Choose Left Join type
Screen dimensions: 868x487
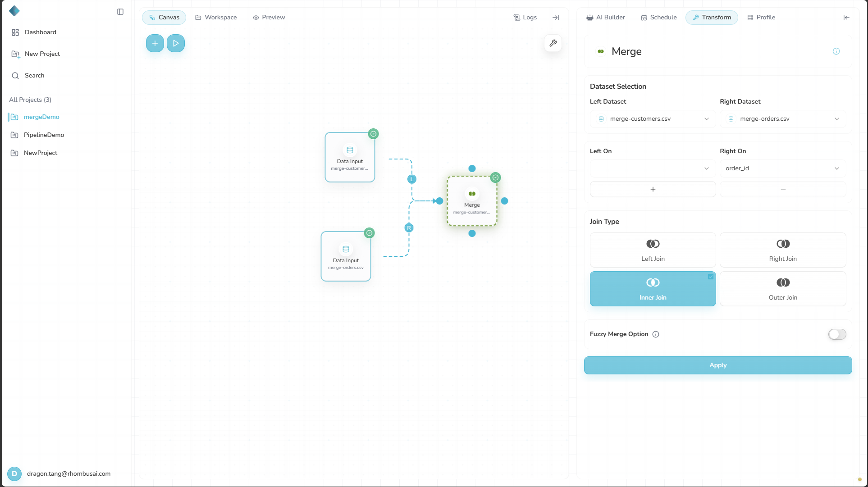[x=653, y=250]
